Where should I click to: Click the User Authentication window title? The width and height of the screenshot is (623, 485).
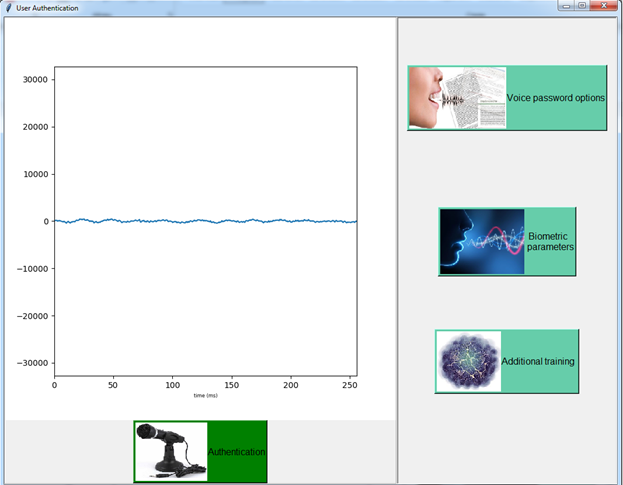pos(47,8)
